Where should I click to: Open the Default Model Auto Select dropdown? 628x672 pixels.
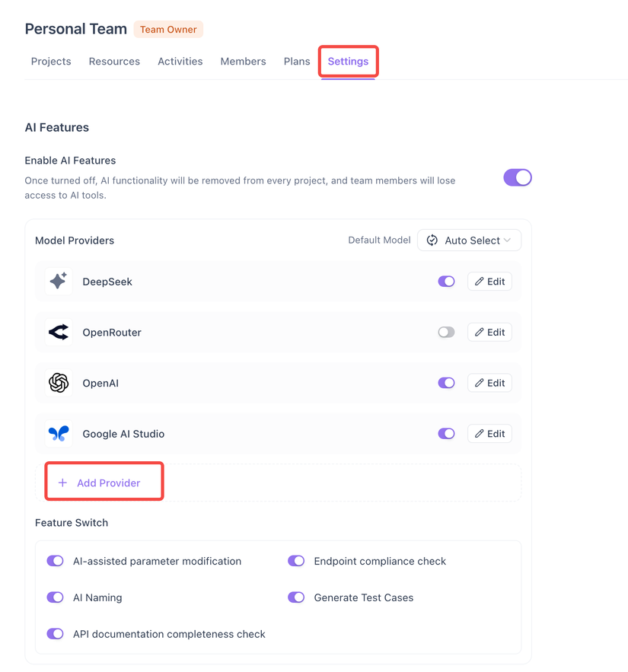point(469,240)
